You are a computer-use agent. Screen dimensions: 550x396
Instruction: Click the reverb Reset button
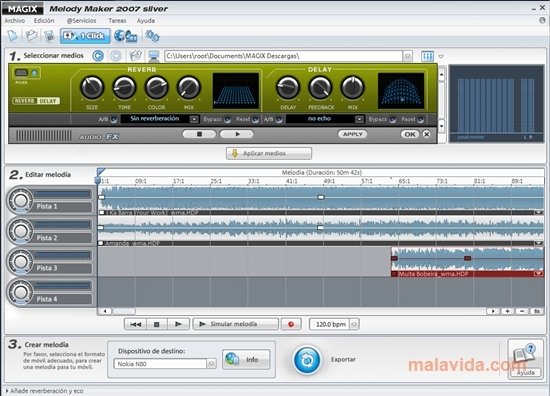coord(255,120)
